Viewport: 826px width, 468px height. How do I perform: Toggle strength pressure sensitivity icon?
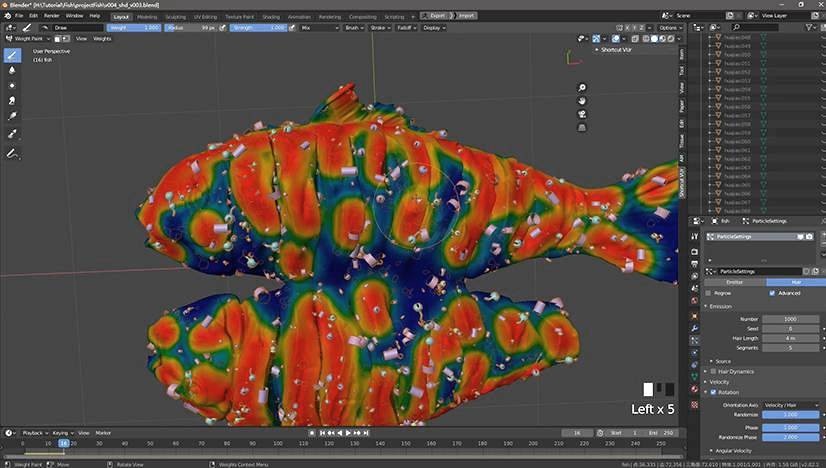point(292,27)
